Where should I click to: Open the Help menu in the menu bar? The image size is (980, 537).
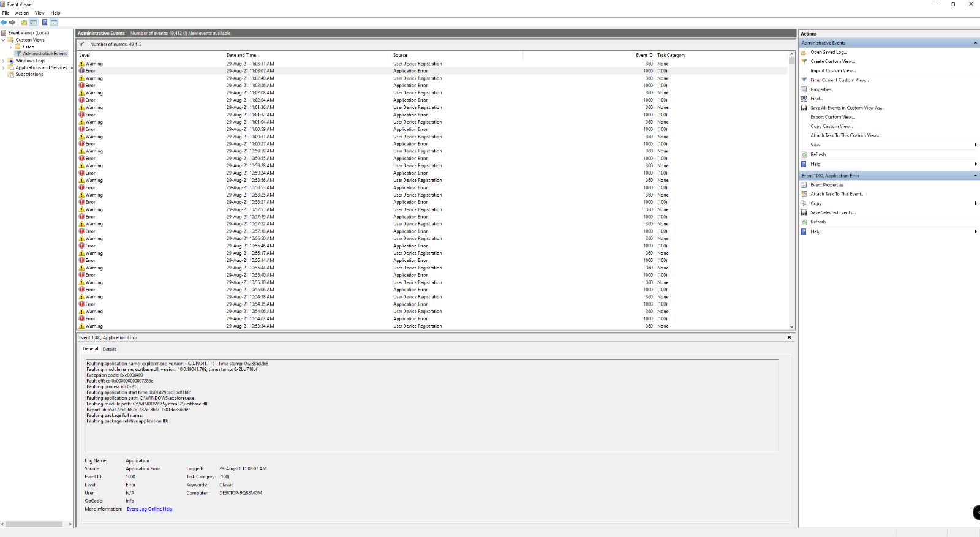56,13
